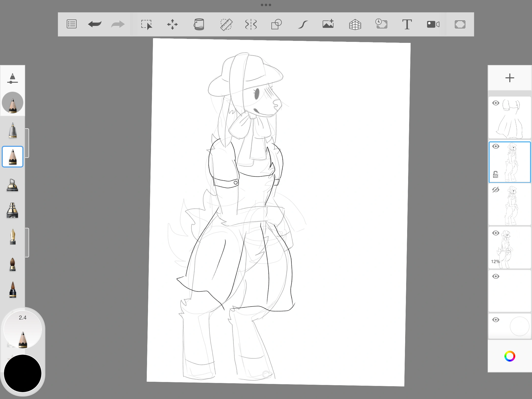The height and width of the screenshot is (399, 532).
Task: Enable the Symmetry tool
Action: (x=251, y=24)
